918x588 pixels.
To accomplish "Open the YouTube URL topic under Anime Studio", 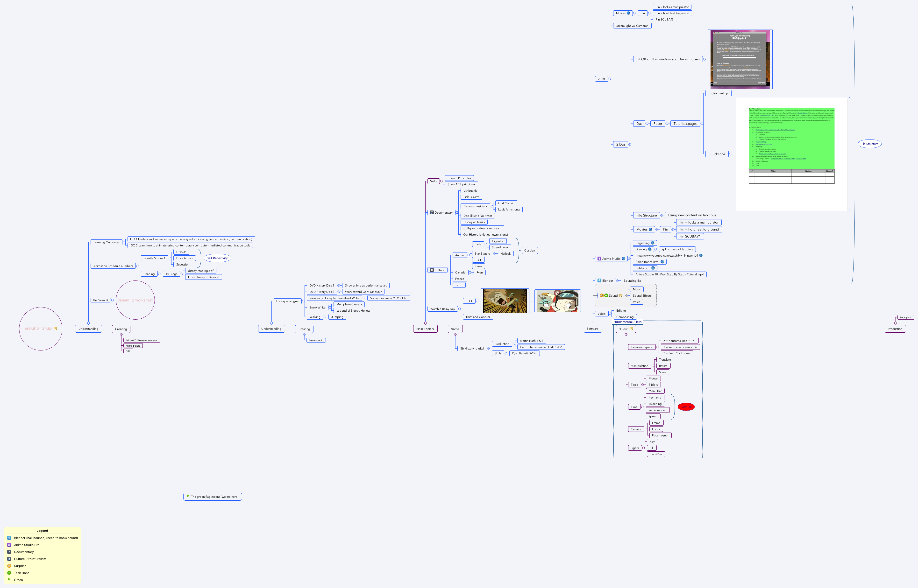I will [667, 255].
